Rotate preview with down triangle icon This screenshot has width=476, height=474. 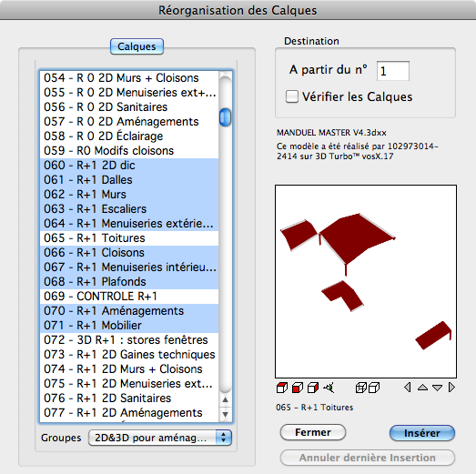coord(437,388)
